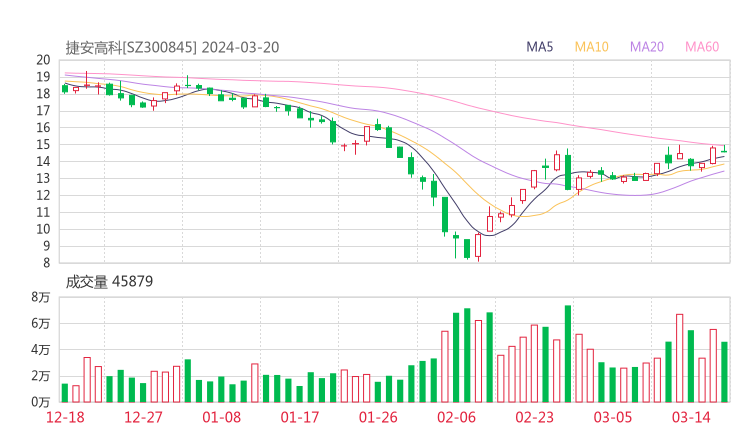Click the 03-14 date axis label
Screen dimensions: 740x440
pyautogui.click(x=691, y=417)
